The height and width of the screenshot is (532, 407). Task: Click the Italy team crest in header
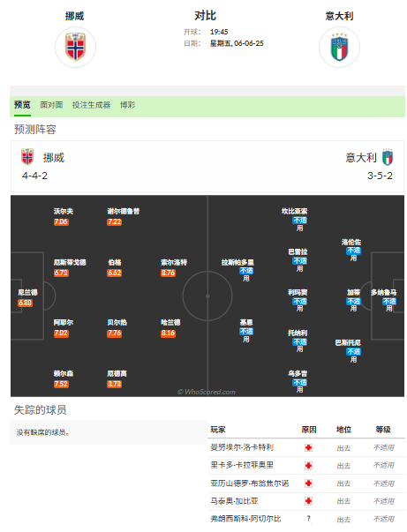click(x=339, y=47)
